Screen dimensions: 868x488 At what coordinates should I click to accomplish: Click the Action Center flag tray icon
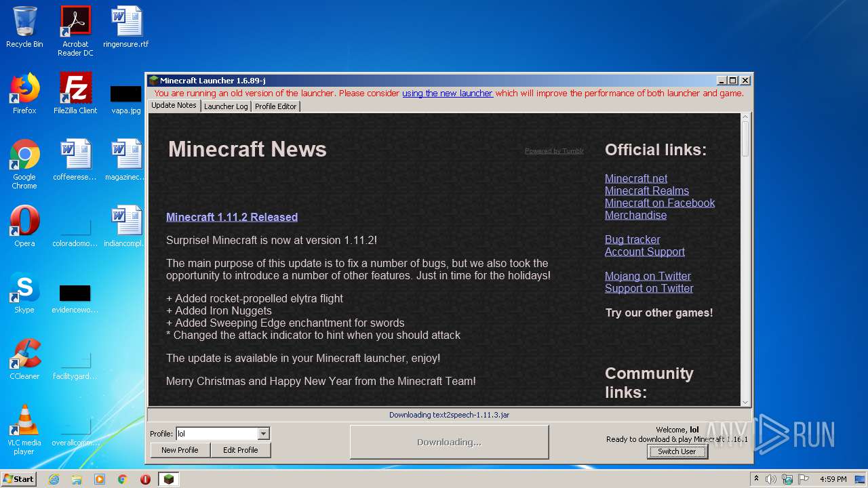[804, 479]
